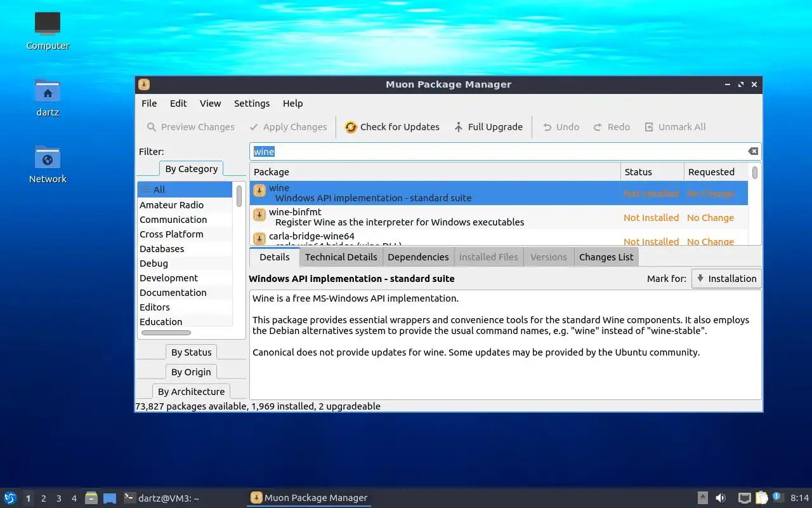812x508 pixels.
Task: Select the Education category
Action: point(185,321)
